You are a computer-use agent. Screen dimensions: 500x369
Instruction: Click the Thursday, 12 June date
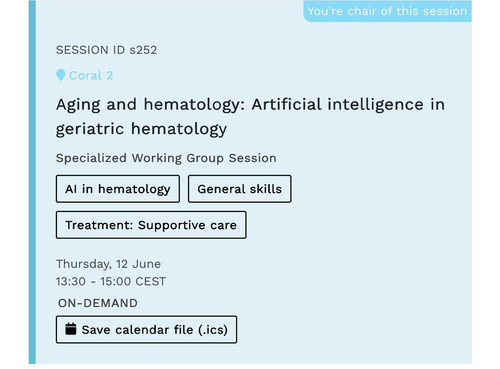point(108,264)
